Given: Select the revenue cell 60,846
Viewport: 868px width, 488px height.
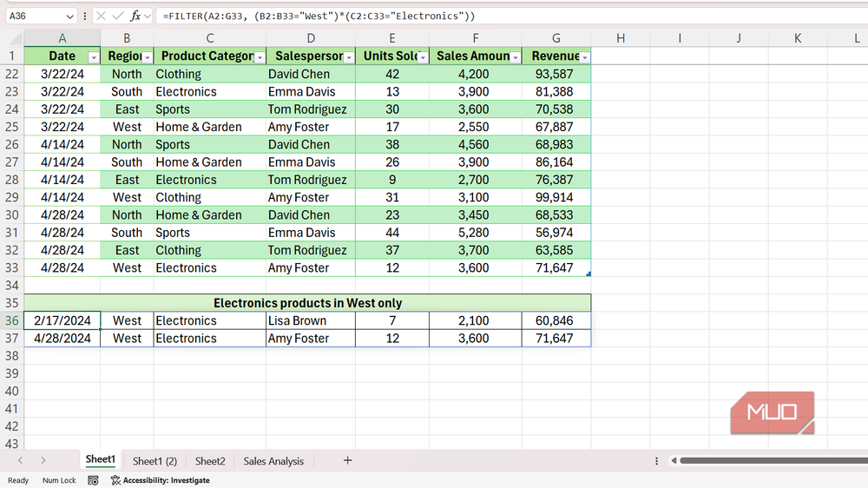Looking at the screenshot, I should click(x=556, y=320).
